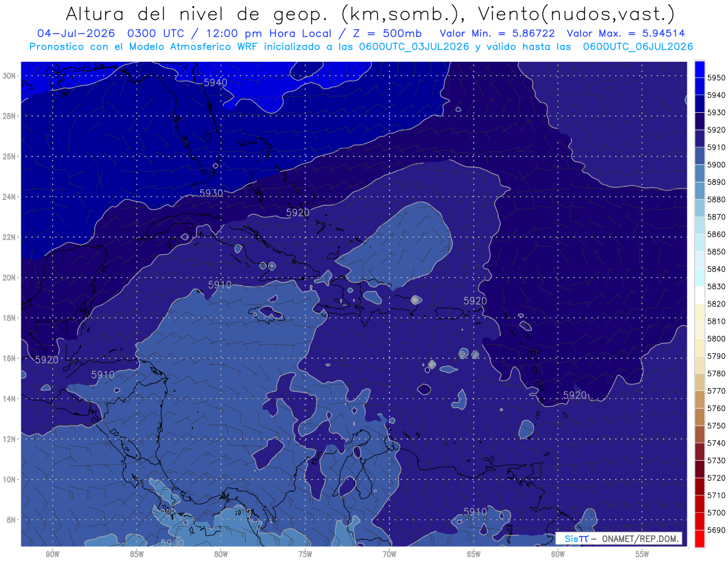This screenshot has width=728, height=562.
Task: Click the legend swatch between 5860 and 5870
Action: point(699,226)
